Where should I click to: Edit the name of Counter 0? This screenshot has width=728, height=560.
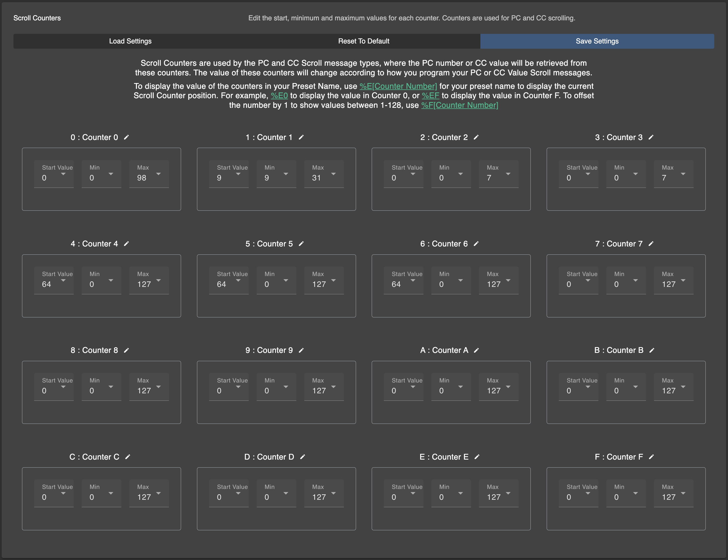click(127, 137)
